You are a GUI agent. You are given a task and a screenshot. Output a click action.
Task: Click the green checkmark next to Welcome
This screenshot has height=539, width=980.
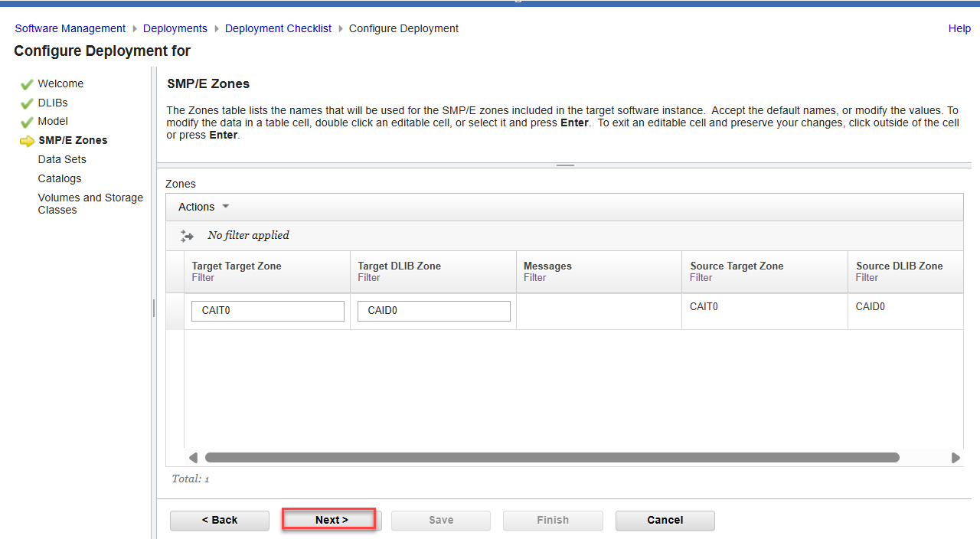tap(27, 84)
